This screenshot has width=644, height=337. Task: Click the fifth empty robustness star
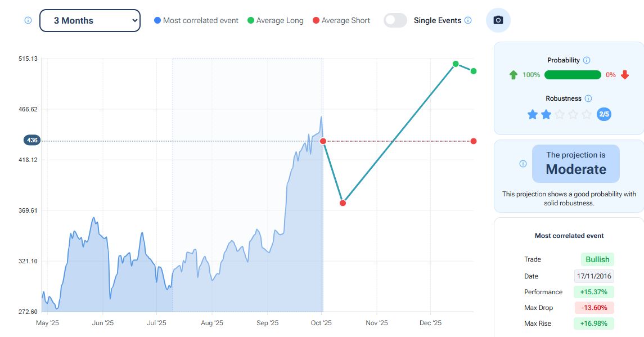(x=587, y=115)
